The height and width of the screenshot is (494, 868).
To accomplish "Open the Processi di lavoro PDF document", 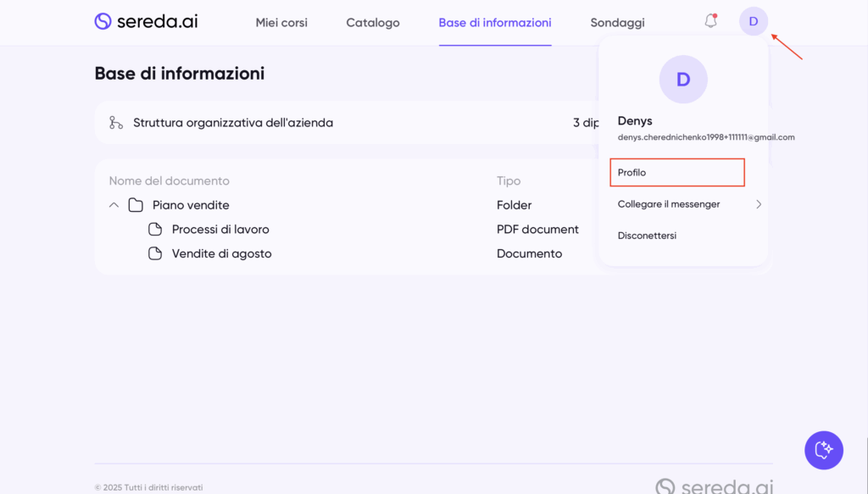I will pyautogui.click(x=220, y=230).
